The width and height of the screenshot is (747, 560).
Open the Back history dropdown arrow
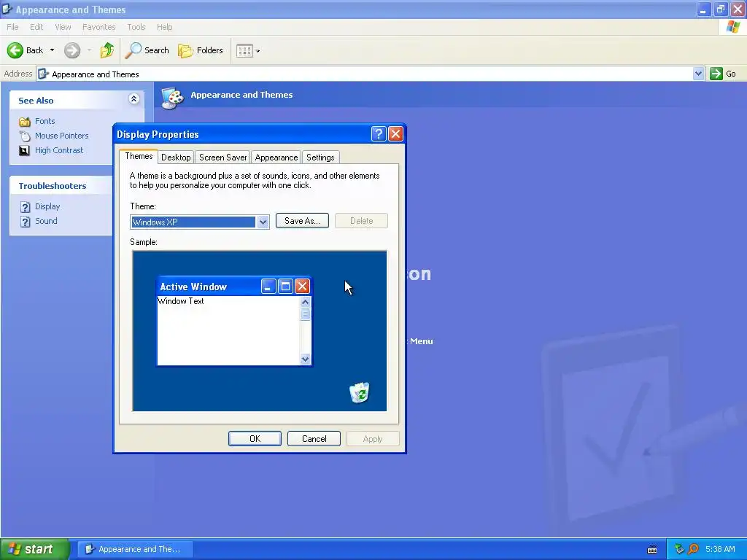click(x=52, y=50)
